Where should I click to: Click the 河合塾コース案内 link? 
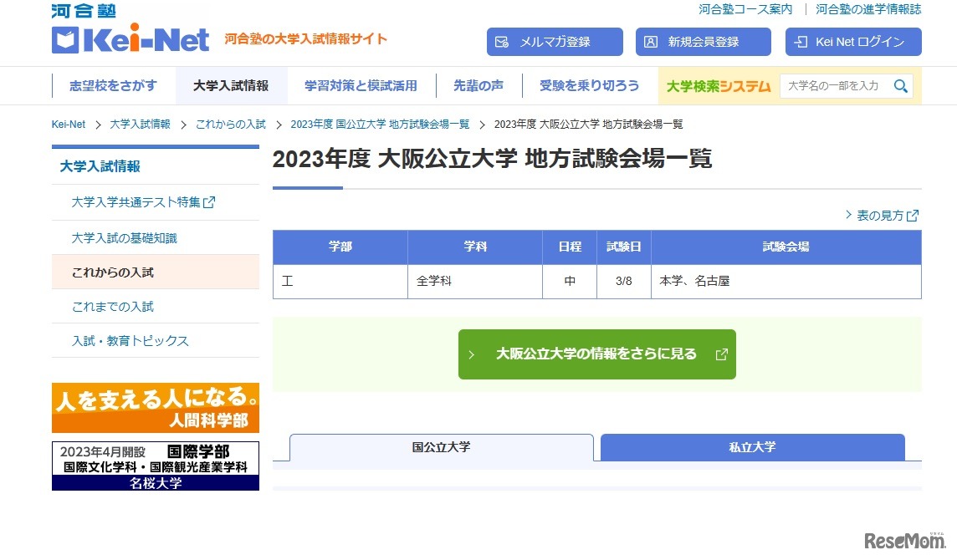point(745,10)
